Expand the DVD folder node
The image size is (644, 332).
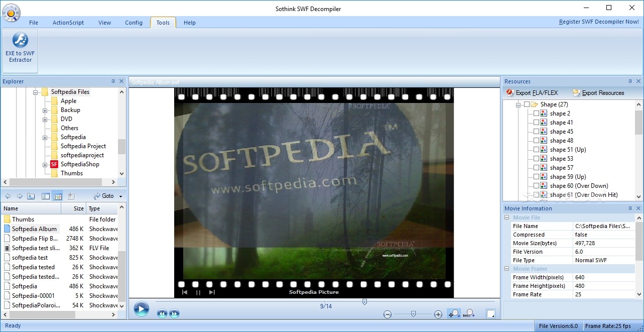tap(45, 119)
